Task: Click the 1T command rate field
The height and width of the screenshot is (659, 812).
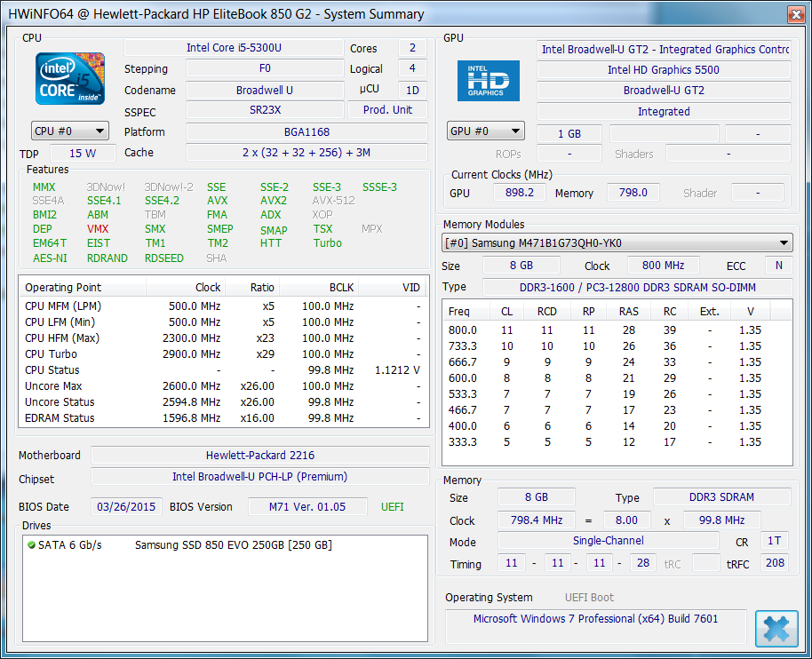Action: point(775,541)
